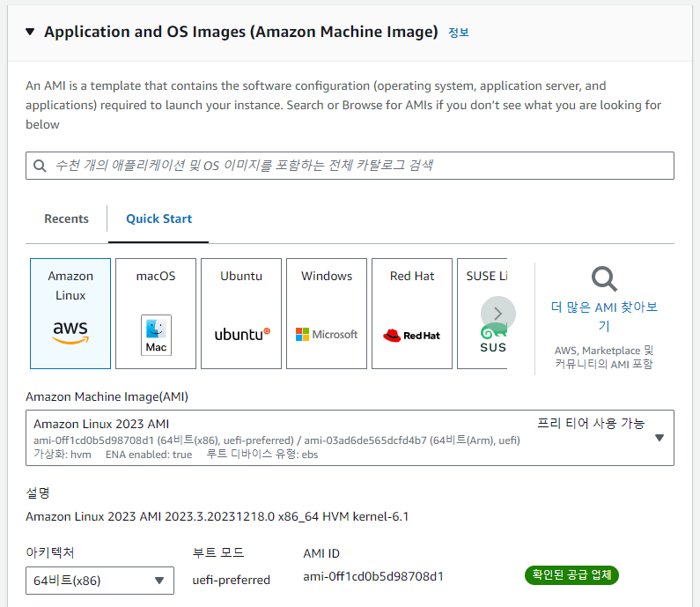
Task: Select the Windows AMI tile
Action: 327,314
